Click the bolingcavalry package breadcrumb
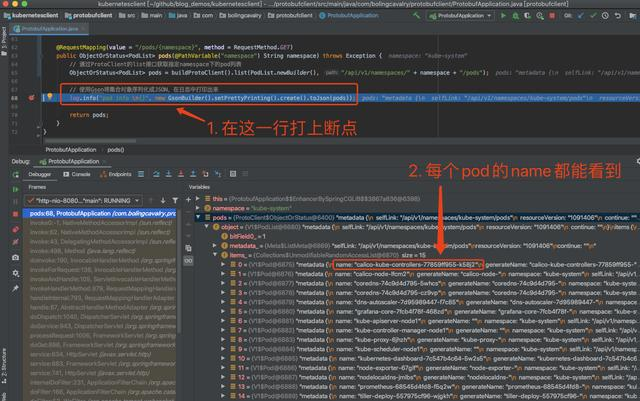 240,16
